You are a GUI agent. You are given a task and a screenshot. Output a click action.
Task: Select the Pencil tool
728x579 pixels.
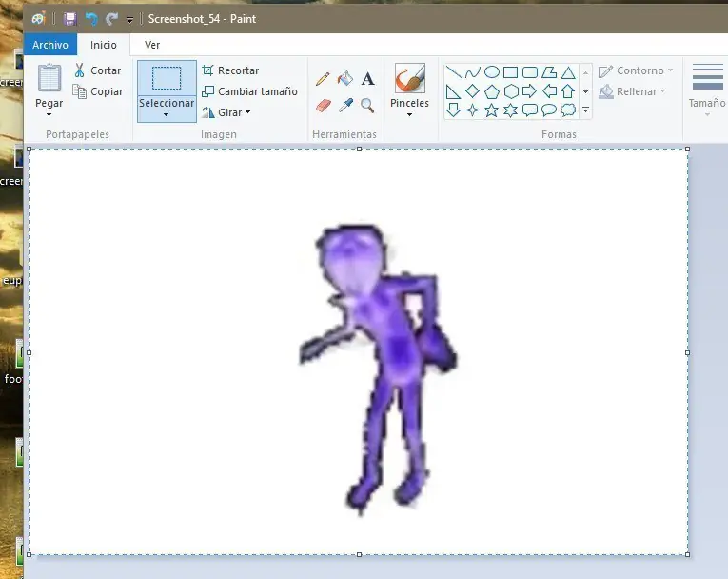pyautogui.click(x=323, y=78)
